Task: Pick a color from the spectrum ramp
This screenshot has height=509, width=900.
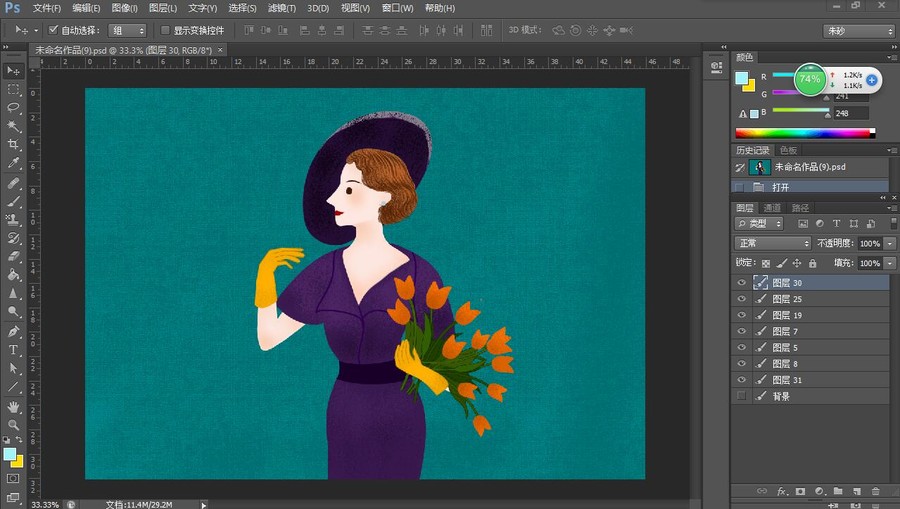Action: click(x=805, y=133)
